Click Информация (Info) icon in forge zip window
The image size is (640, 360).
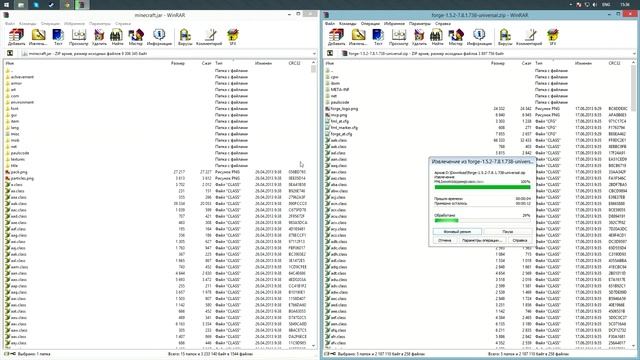pos(479,37)
